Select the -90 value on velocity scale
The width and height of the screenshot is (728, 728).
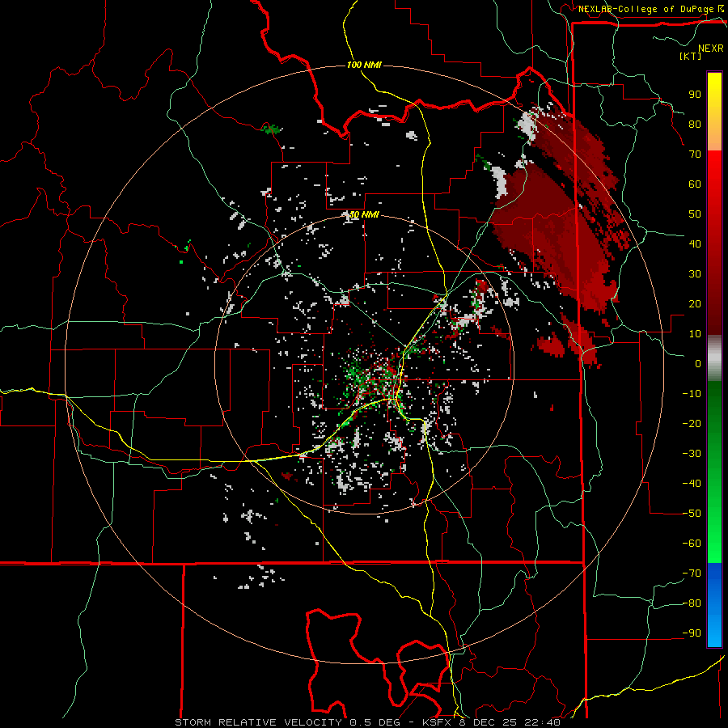692,633
